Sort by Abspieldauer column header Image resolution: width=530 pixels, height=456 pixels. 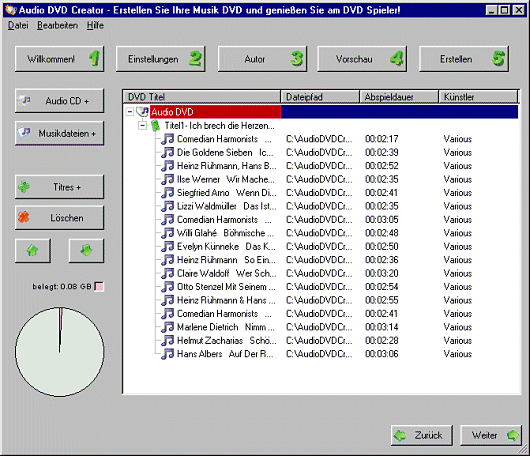[399, 97]
